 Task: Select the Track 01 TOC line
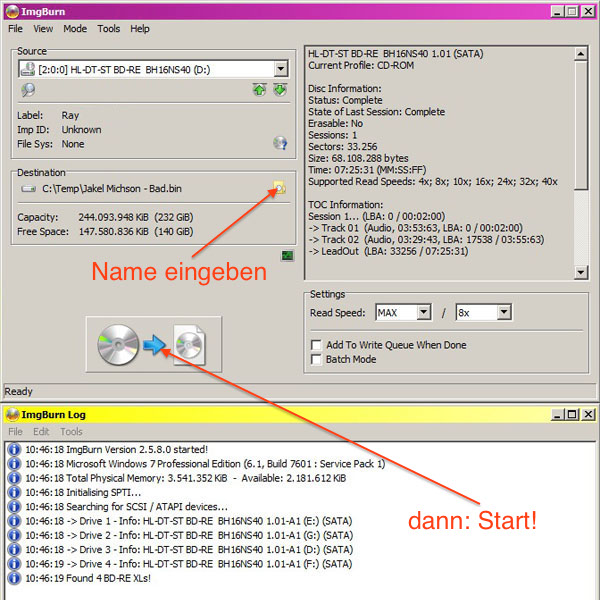(x=415, y=228)
